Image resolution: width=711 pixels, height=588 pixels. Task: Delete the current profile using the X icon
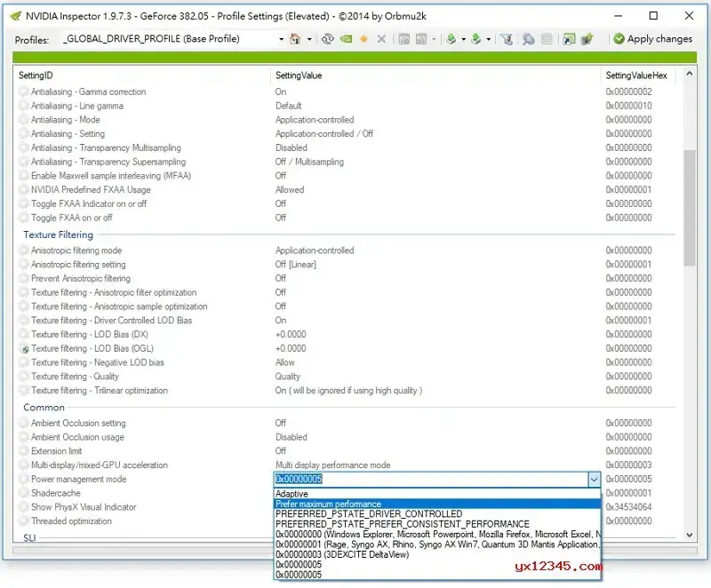pyautogui.click(x=381, y=39)
